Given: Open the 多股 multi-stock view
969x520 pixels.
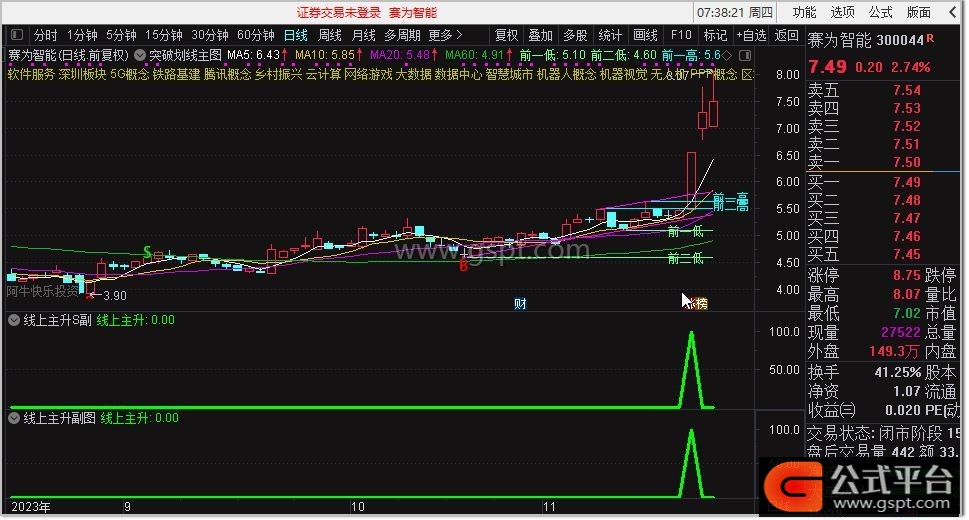Looking at the screenshot, I should 575,35.
